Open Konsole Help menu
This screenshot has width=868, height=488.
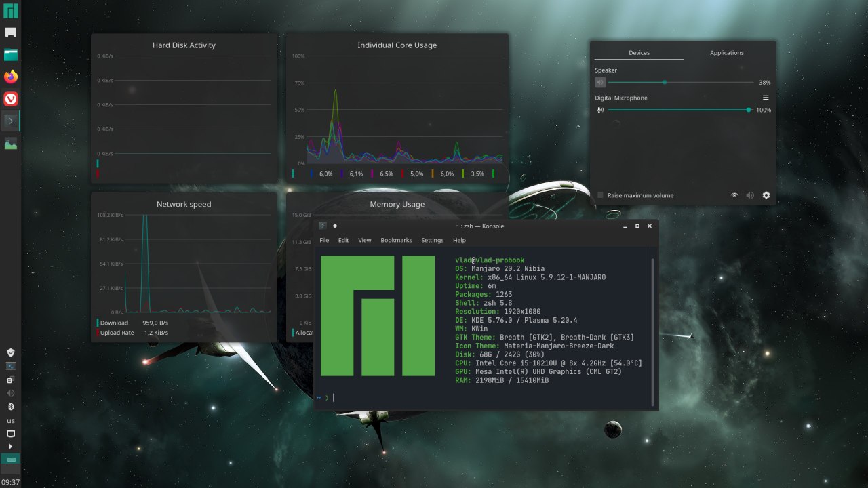pyautogui.click(x=459, y=240)
